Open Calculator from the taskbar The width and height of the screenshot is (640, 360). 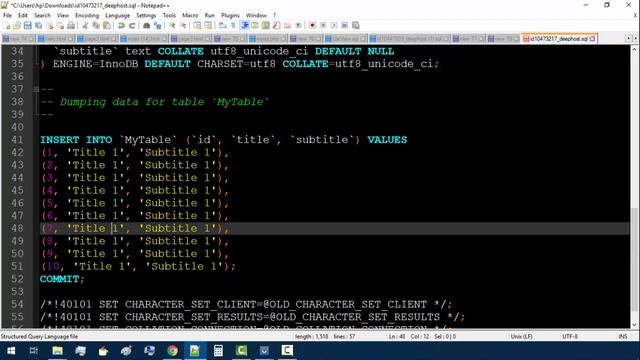coord(218,351)
